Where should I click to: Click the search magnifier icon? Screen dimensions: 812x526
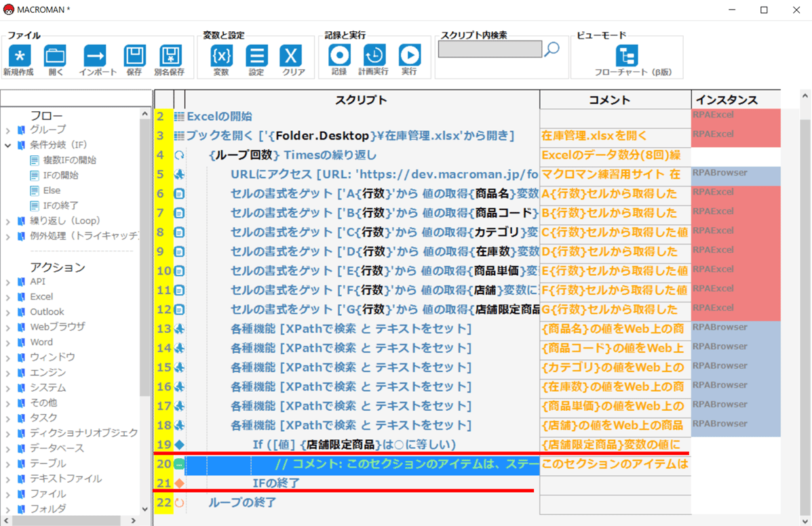coord(552,49)
